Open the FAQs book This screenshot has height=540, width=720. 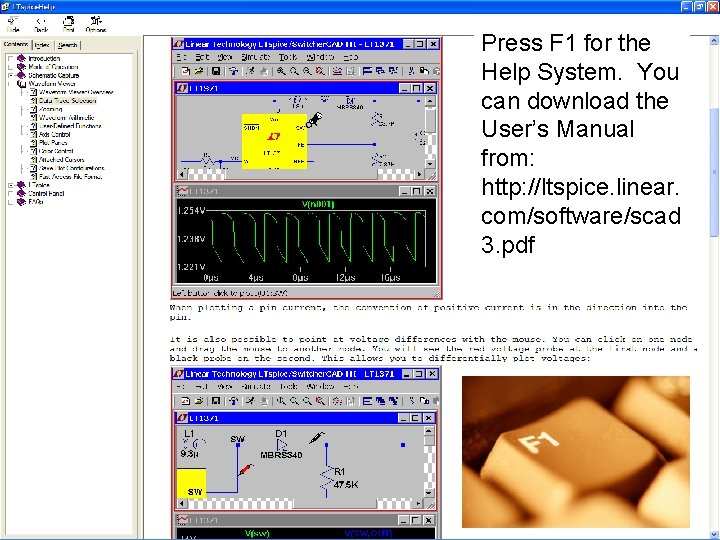tap(36, 202)
